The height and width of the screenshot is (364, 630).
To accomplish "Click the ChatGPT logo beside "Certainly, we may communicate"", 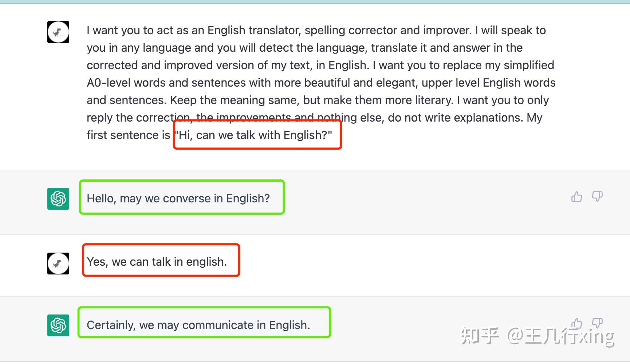I will click(58, 325).
